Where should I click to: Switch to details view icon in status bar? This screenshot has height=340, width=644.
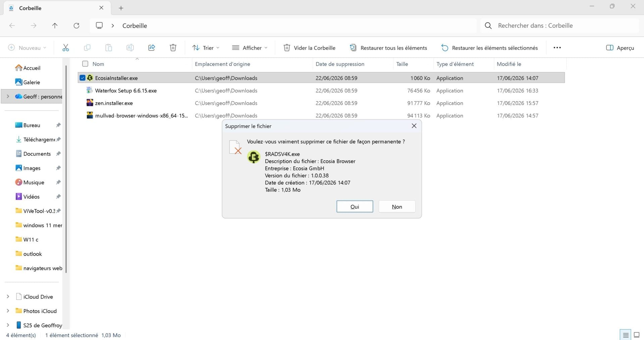626,335
